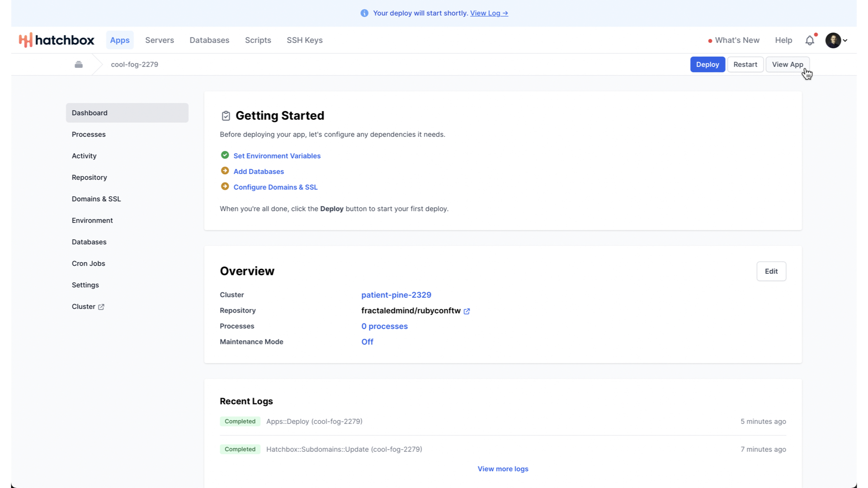Open the user avatar dropdown menu
The image size is (868, 488).
click(836, 40)
